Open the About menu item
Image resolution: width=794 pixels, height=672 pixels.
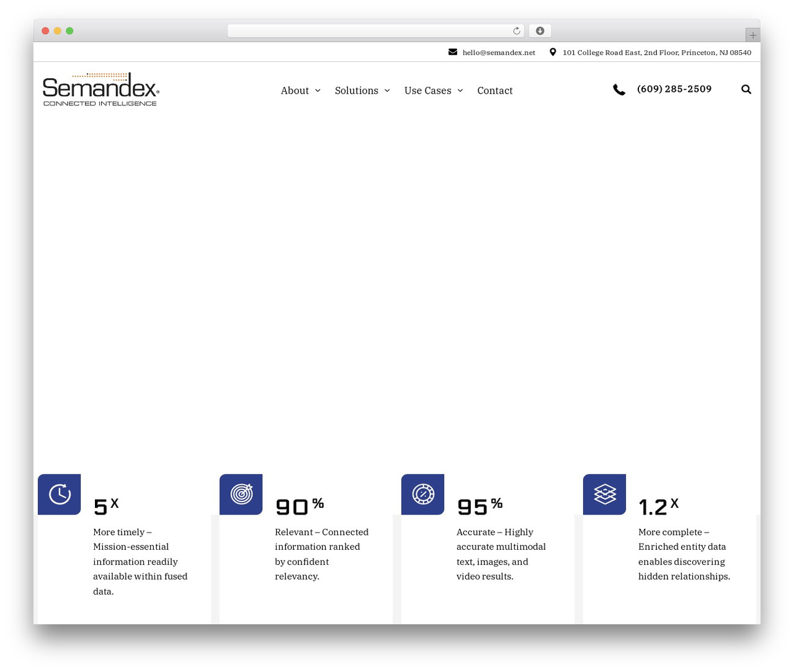(295, 91)
